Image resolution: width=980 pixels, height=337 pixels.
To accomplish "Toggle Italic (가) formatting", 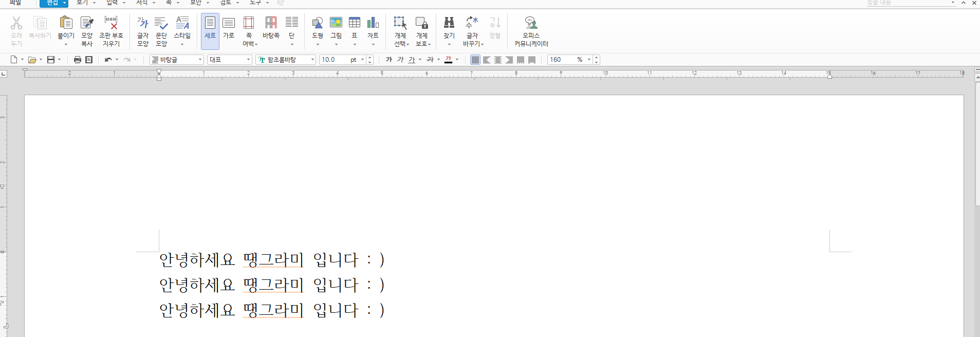I will pos(401,60).
